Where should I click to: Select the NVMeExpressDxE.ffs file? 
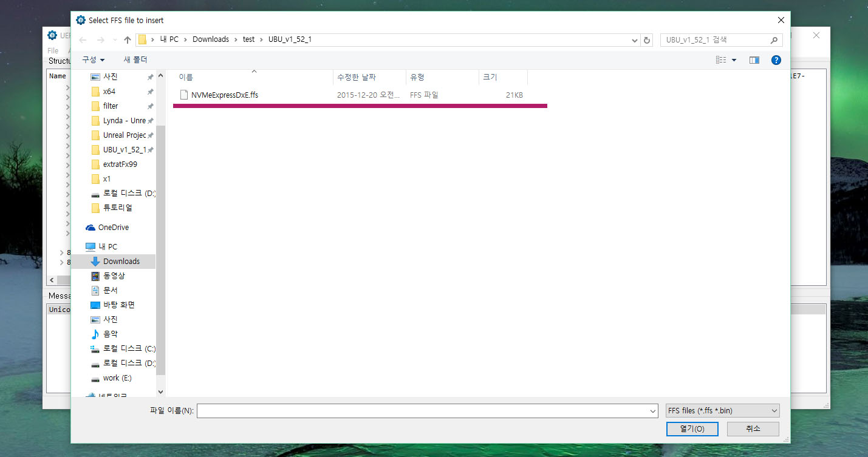352,95
